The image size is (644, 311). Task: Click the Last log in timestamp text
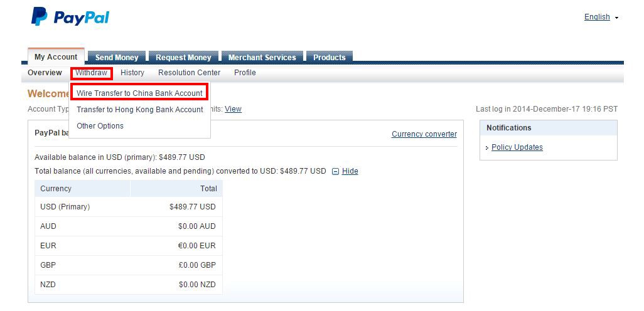546,109
